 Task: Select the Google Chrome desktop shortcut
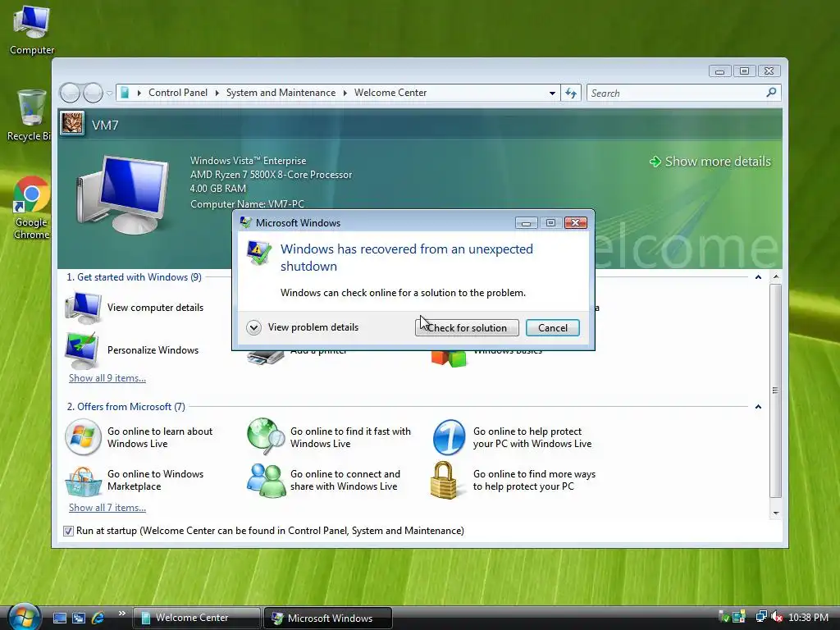[31, 208]
